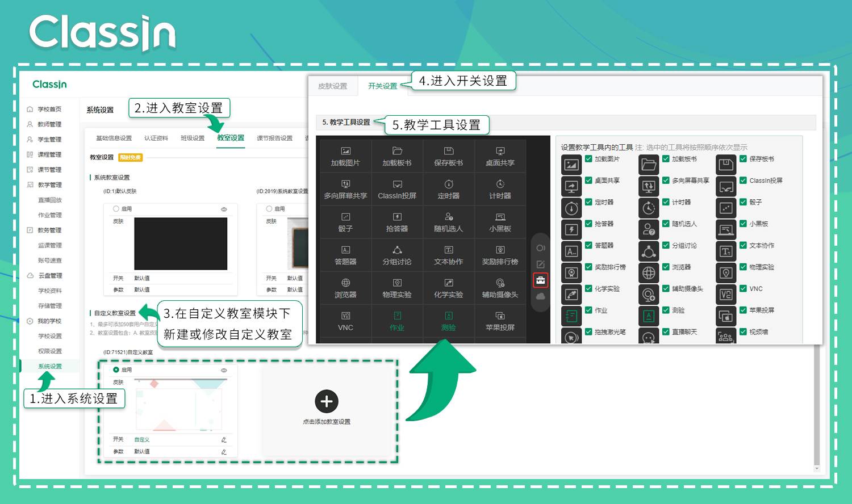Open the 基础信息设置 tab

tap(114, 138)
